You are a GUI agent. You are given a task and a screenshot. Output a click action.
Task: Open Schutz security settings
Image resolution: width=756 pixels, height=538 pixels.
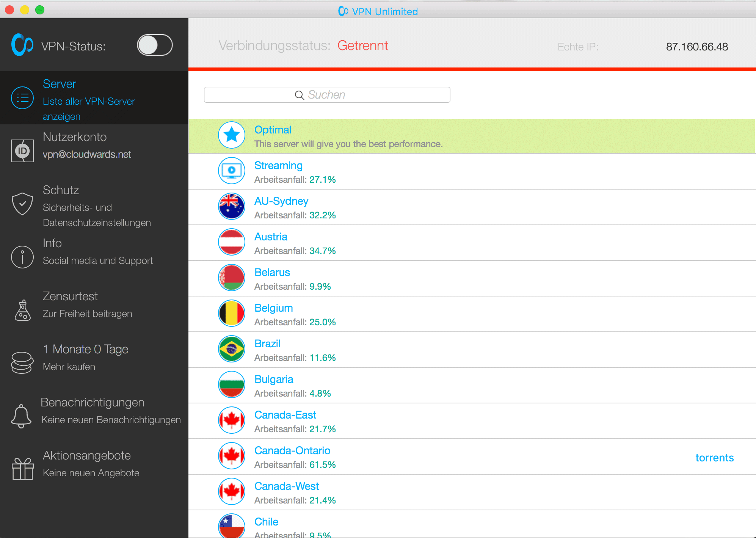(x=94, y=204)
